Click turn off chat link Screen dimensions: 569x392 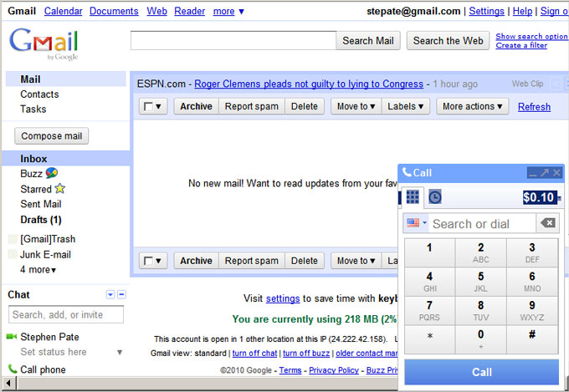(254, 354)
